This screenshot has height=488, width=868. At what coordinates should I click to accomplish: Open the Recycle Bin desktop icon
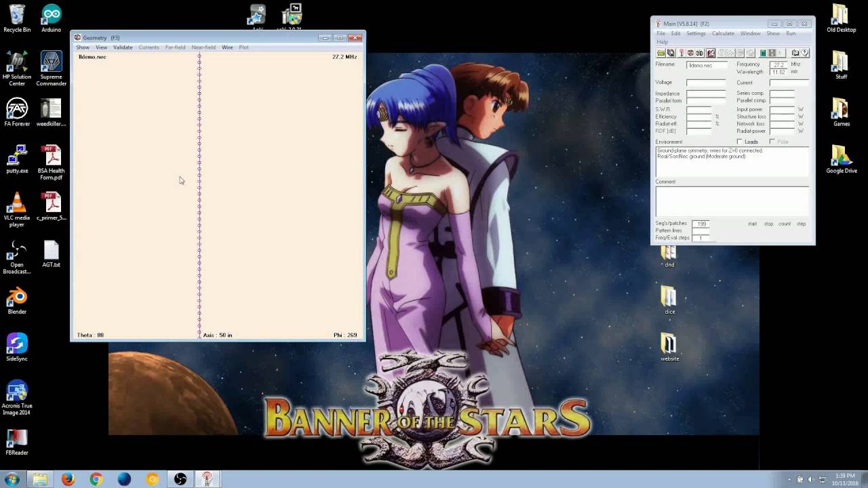pyautogui.click(x=17, y=18)
